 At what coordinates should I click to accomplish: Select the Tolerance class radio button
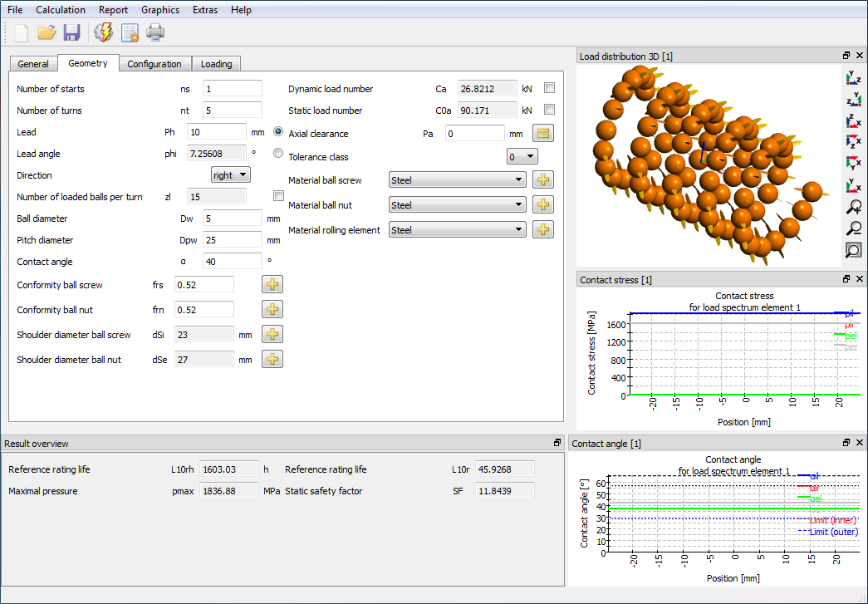pyautogui.click(x=278, y=154)
